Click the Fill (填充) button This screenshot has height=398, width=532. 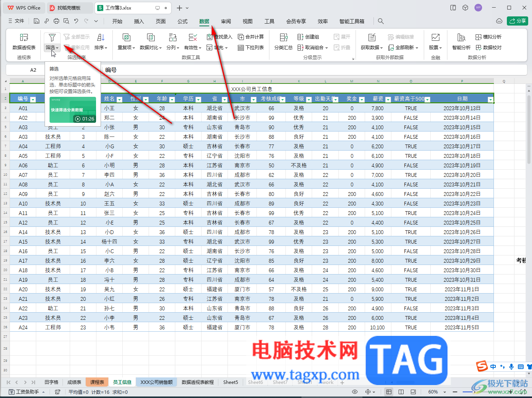(217, 48)
